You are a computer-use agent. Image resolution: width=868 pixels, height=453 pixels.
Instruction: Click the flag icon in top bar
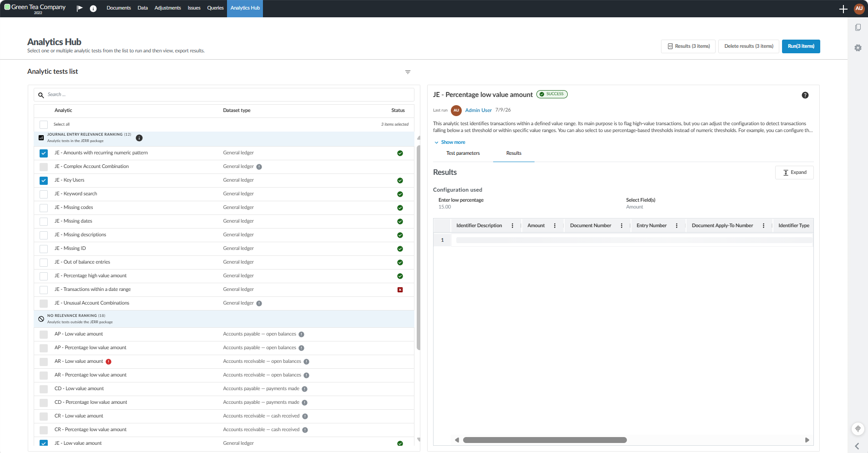(x=80, y=8)
